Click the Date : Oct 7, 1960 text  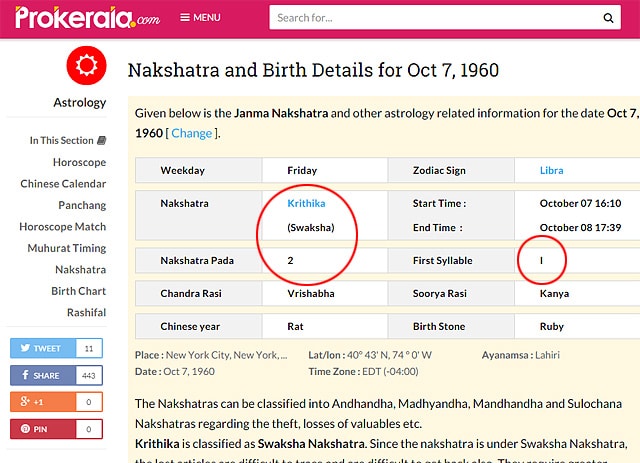175,371
